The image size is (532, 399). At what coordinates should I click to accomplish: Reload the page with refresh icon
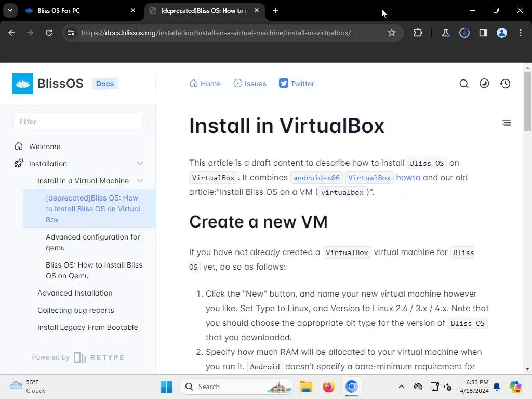[49, 33]
